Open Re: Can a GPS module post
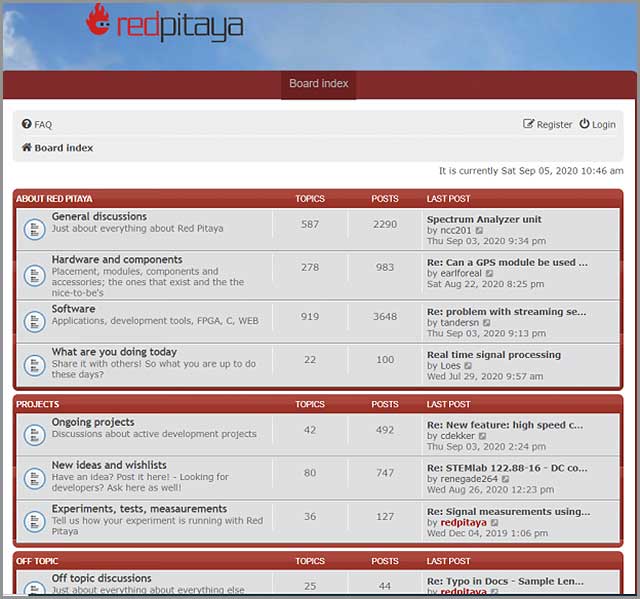Image resolution: width=640 pixels, height=599 pixels. click(507, 262)
